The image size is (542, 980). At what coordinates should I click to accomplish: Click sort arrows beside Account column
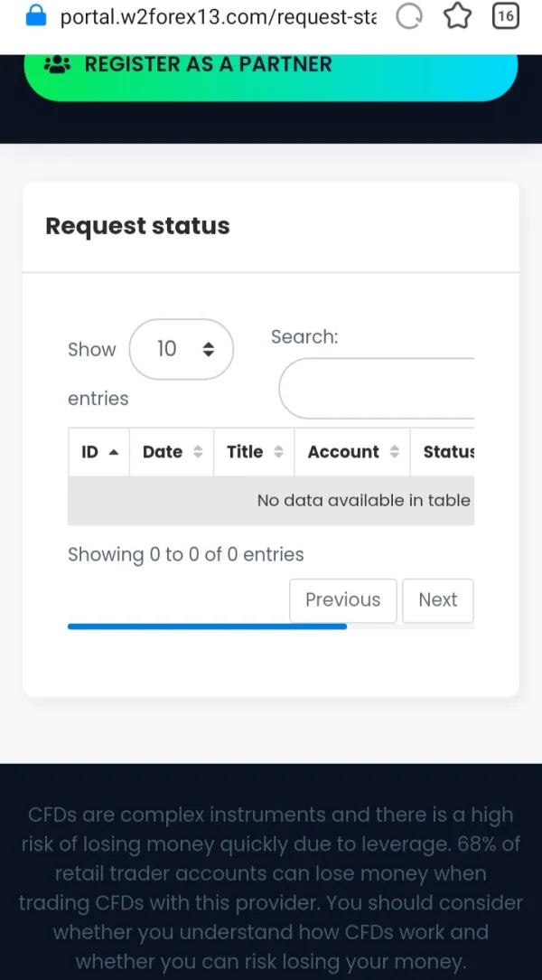pyautogui.click(x=394, y=452)
